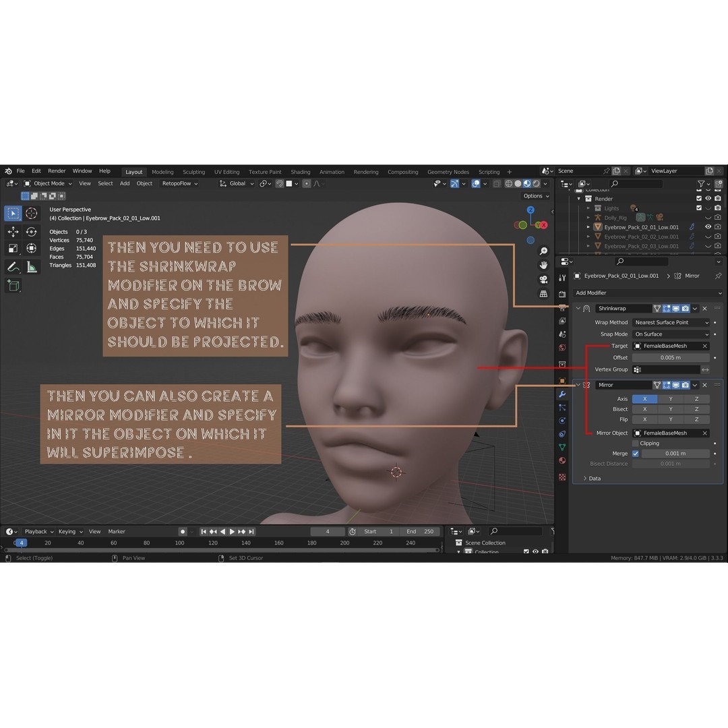Click the Blender logo icon
This screenshot has width=728, height=728.
coord(8,171)
